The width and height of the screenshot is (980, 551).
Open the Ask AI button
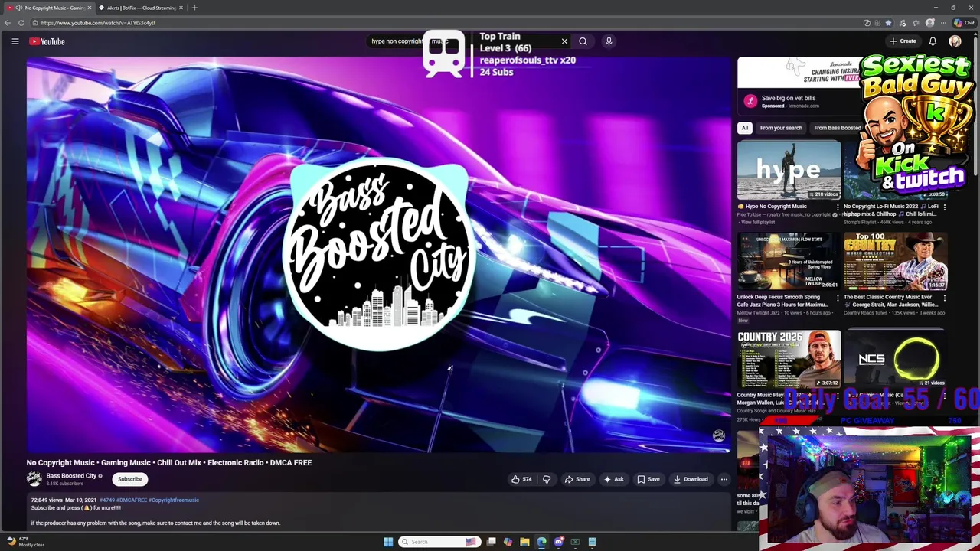613,479
